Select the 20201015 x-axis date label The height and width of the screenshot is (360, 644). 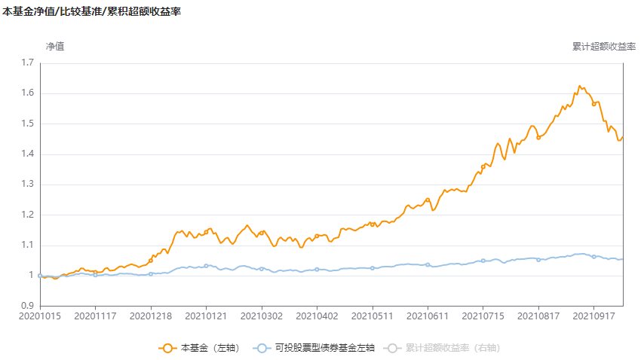40,314
